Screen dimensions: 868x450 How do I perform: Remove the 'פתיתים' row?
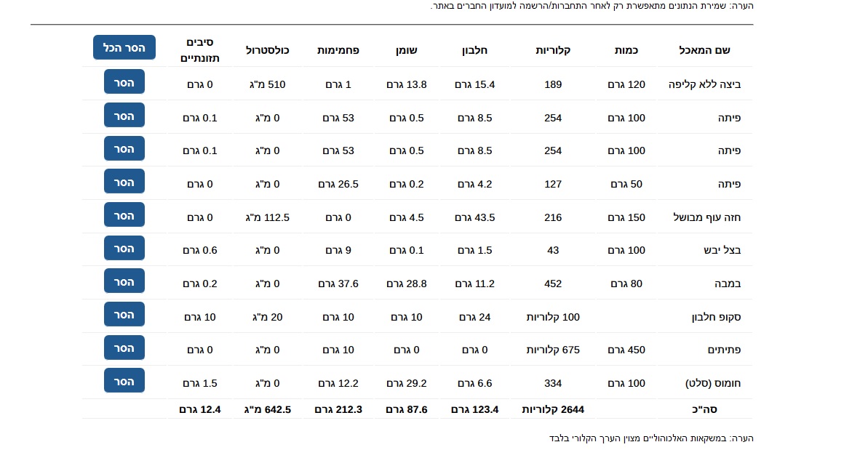coord(124,347)
